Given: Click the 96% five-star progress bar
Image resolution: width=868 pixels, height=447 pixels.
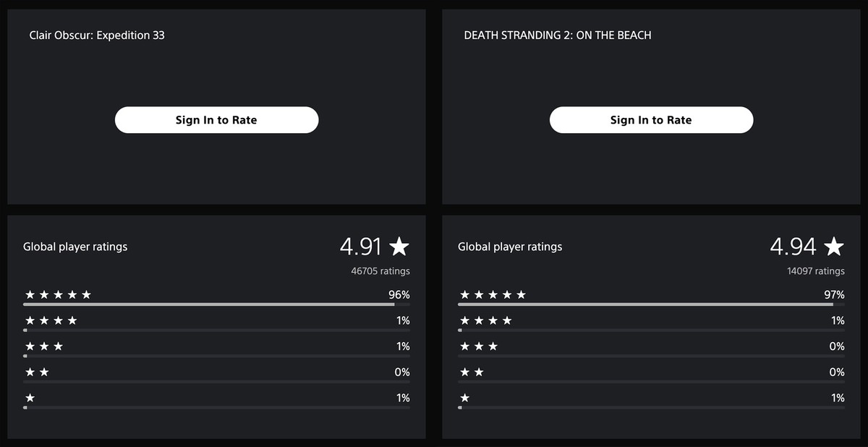Looking at the screenshot, I should [216, 305].
